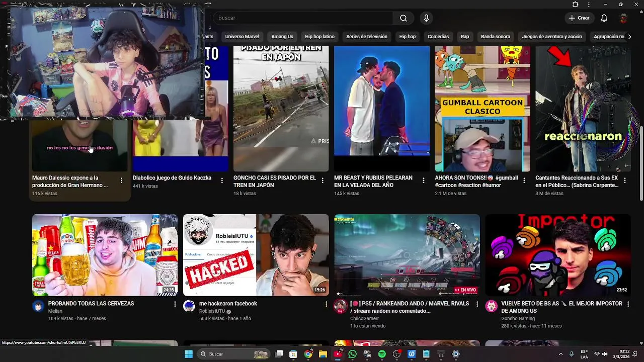Open the Windows Start menu

189,354
